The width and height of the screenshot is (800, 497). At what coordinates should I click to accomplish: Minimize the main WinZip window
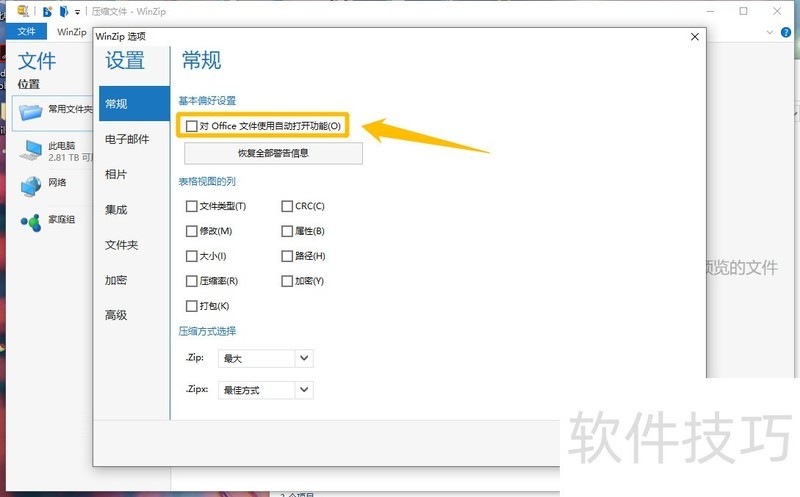[x=710, y=11]
